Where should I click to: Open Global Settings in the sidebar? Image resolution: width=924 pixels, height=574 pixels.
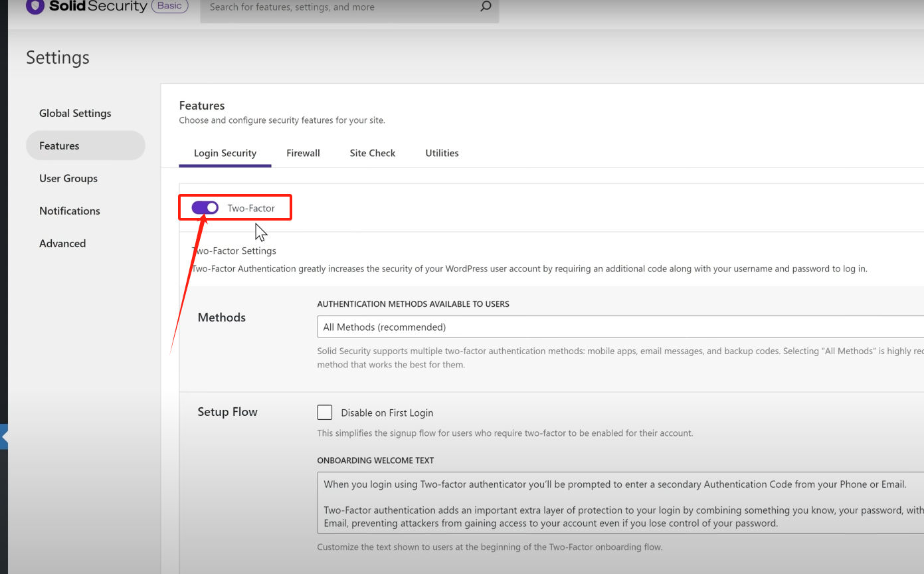point(75,113)
